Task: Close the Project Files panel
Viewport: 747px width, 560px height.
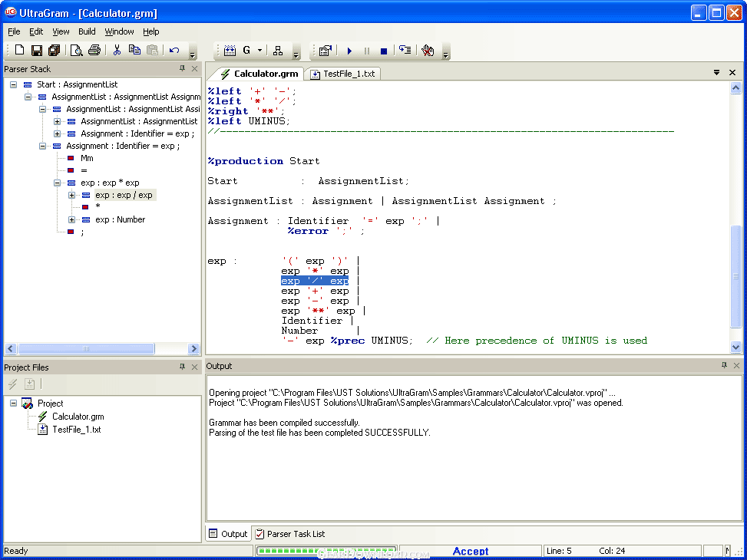Action: pos(194,367)
